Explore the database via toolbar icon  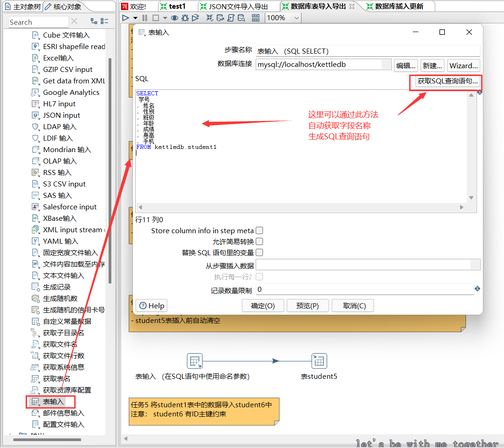[241, 18]
